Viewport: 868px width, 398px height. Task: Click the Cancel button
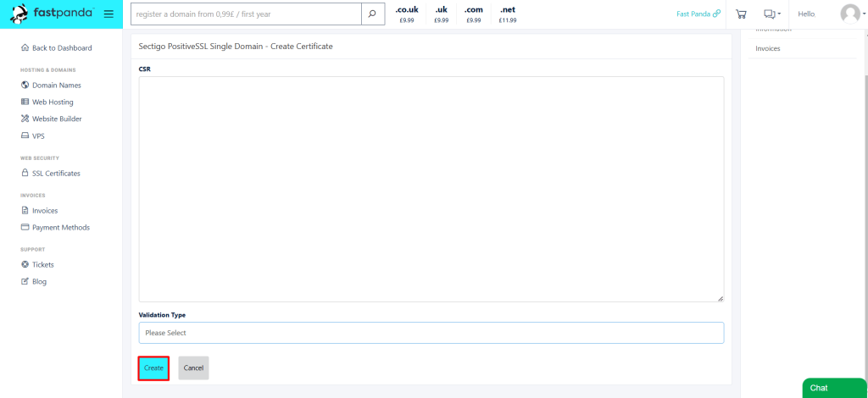(194, 368)
